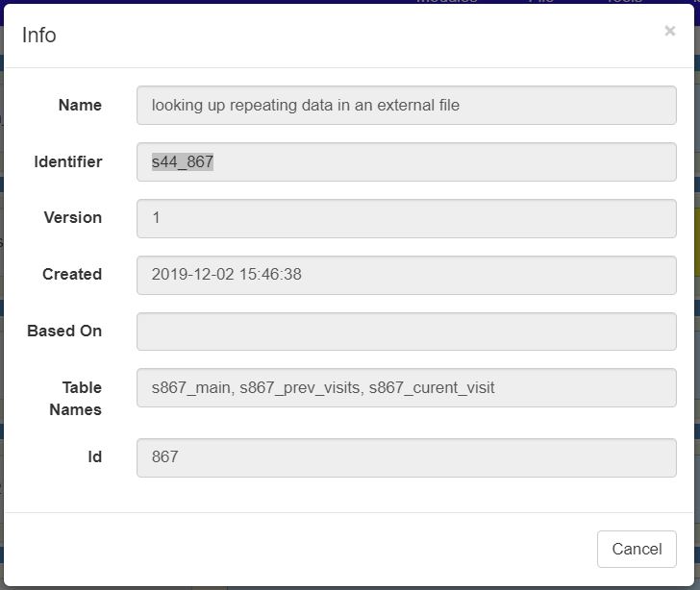Click the Based On label
The width and height of the screenshot is (700, 590).
pyautogui.click(x=64, y=332)
